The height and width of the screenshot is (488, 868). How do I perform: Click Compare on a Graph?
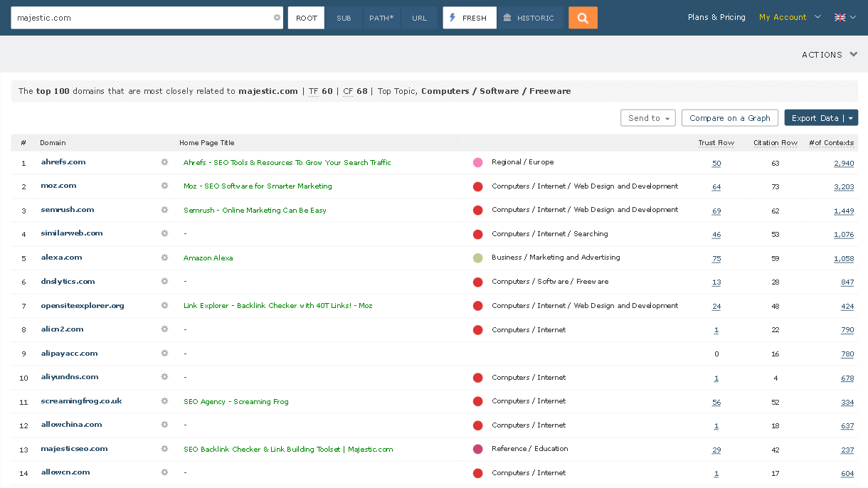pos(729,117)
